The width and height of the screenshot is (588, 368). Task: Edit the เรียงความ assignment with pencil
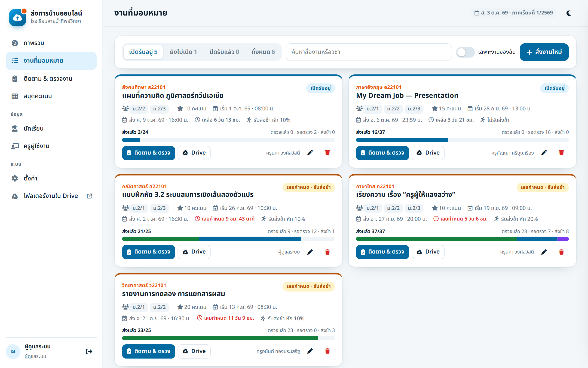[544, 252]
